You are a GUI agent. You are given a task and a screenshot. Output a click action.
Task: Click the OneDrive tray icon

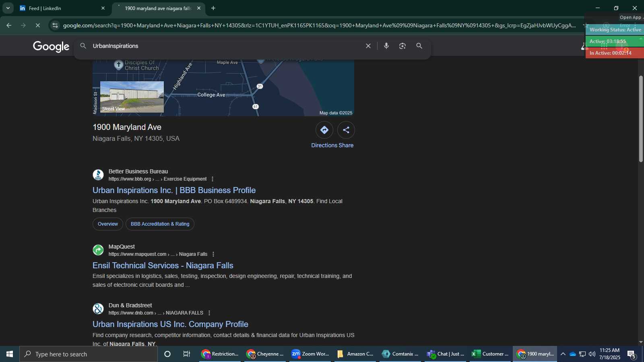point(572,354)
